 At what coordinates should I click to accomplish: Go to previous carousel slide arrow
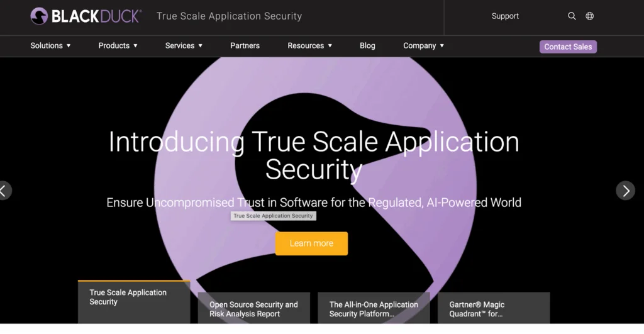coord(4,191)
